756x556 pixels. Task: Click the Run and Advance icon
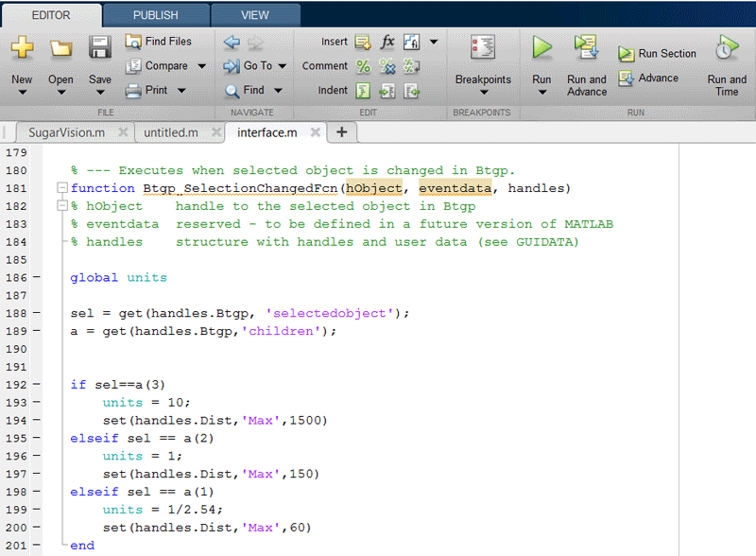coord(586,47)
